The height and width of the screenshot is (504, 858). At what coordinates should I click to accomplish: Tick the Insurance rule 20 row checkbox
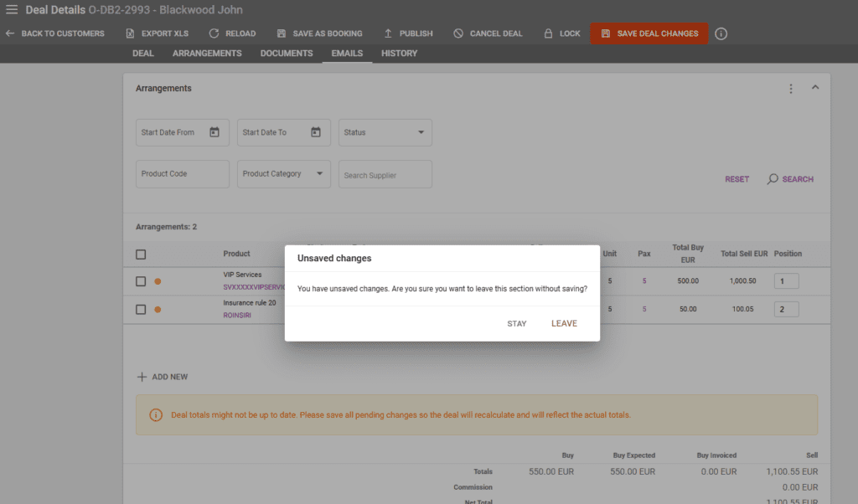[x=141, y=309]
